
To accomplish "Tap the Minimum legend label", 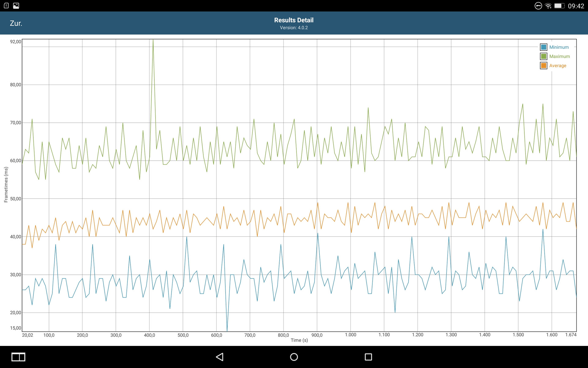I will (x=559, y=47).
